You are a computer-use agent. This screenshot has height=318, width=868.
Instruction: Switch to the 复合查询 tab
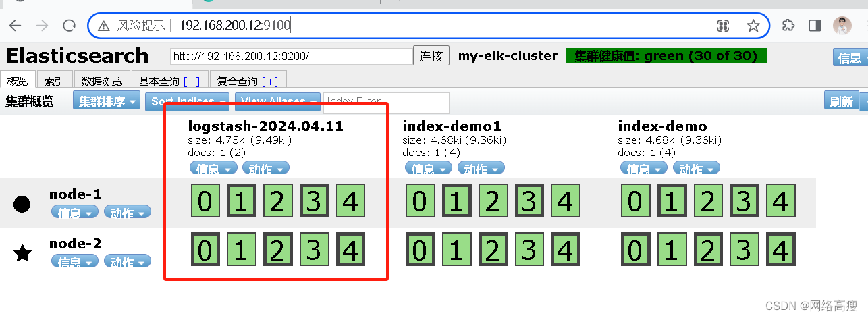point(248,80)
